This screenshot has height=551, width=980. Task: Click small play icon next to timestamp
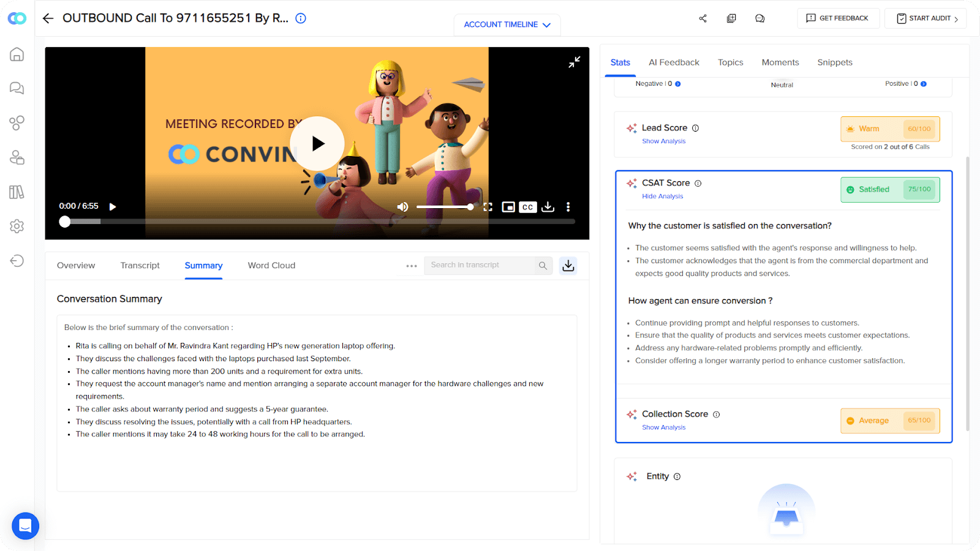coord(113,207)
